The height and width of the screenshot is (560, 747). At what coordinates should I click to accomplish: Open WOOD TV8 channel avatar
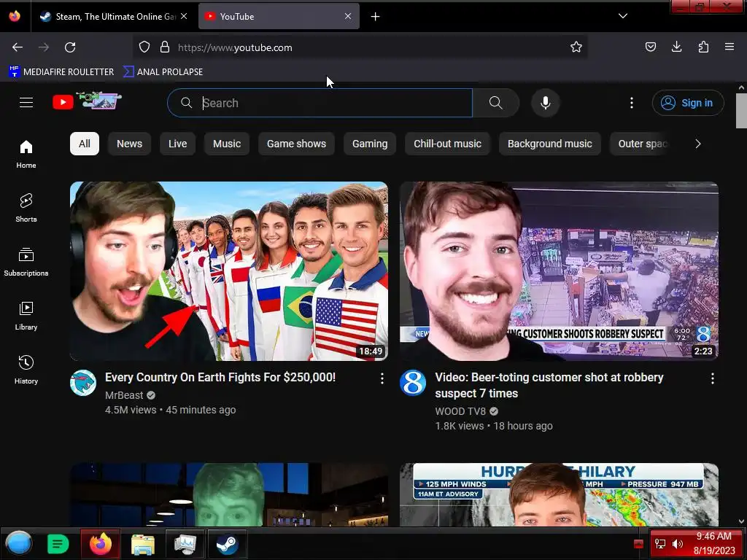coord(413,383)
